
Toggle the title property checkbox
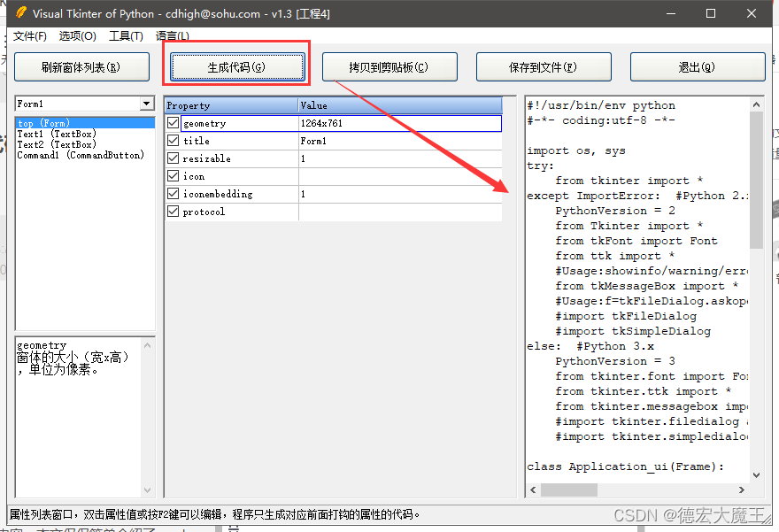pyautogui.click(x=173, y=140)
